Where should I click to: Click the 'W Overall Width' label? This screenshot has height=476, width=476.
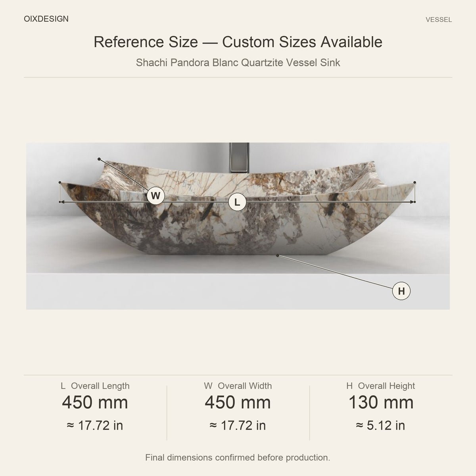tap(238, 386)
